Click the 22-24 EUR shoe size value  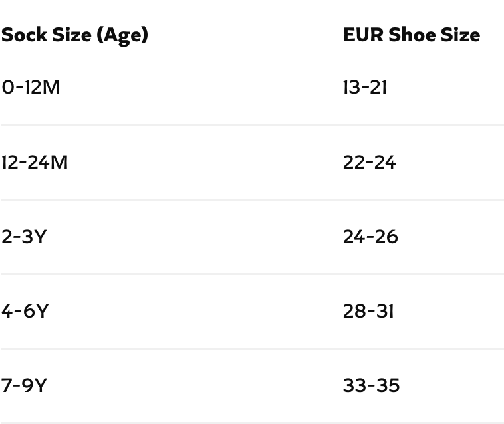coord(370,162)
